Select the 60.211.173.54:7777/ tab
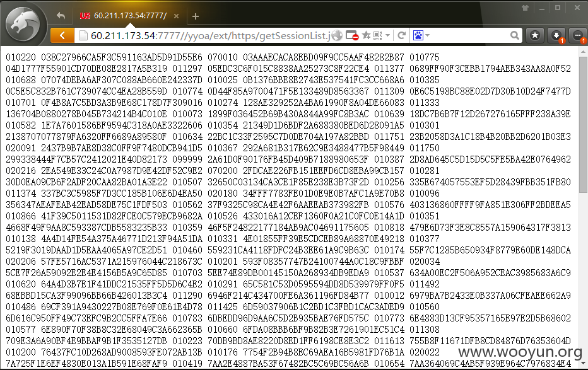Viewport: 588px width, 370px height. 130,16
